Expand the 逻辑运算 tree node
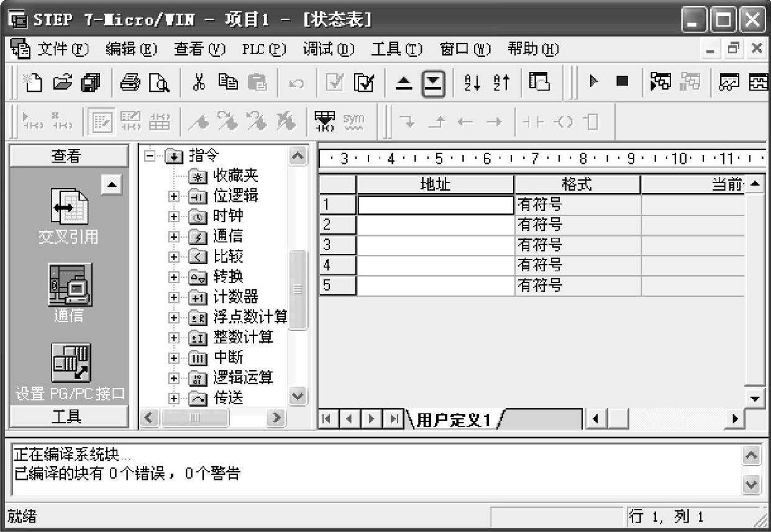Screen dimensions: 771x532 [174, 378]
